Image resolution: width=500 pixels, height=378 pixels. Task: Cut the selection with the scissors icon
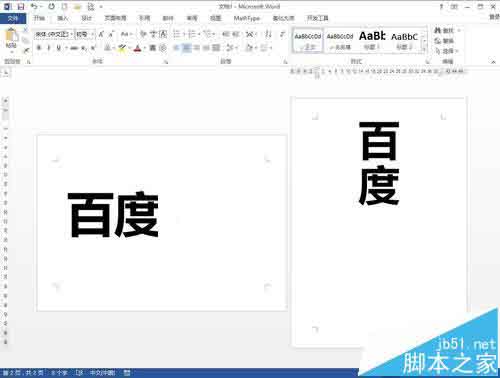pos(26,31)
